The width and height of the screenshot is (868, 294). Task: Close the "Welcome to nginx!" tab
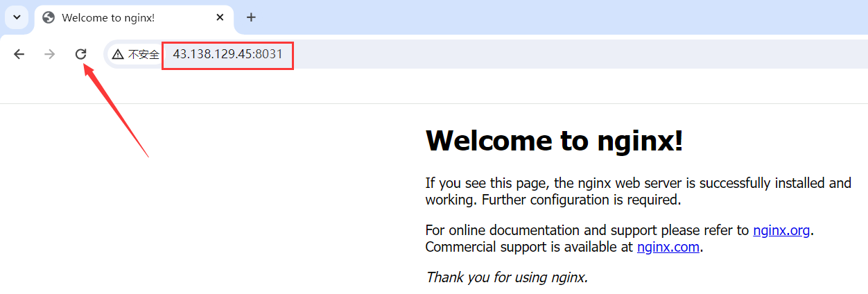[x=220, y=17]
